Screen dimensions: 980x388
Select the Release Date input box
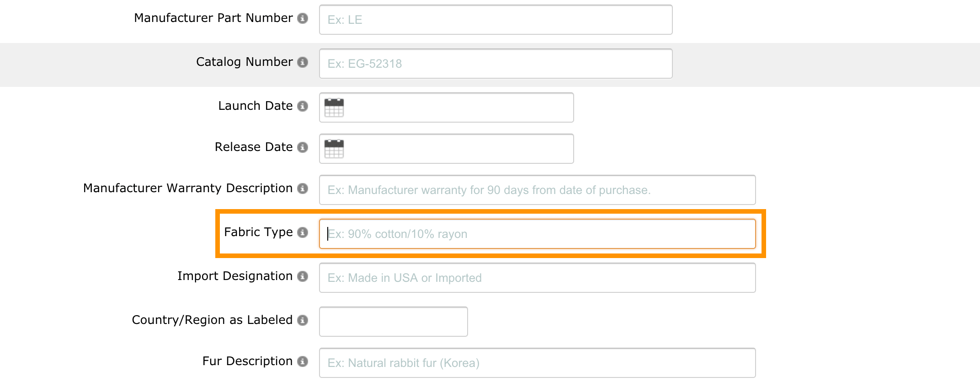pyautogui.click(x=457, y=149)
